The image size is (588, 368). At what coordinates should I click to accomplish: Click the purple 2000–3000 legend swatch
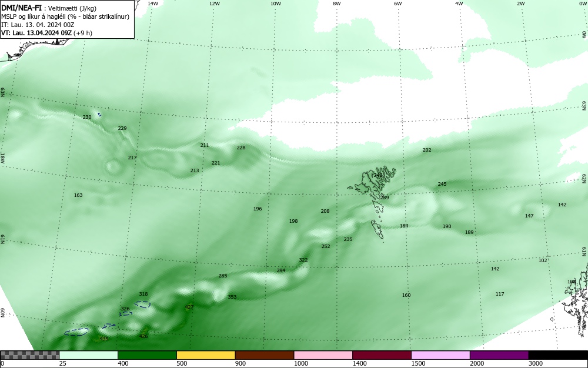pyautogui.click(x=499, y=355)
